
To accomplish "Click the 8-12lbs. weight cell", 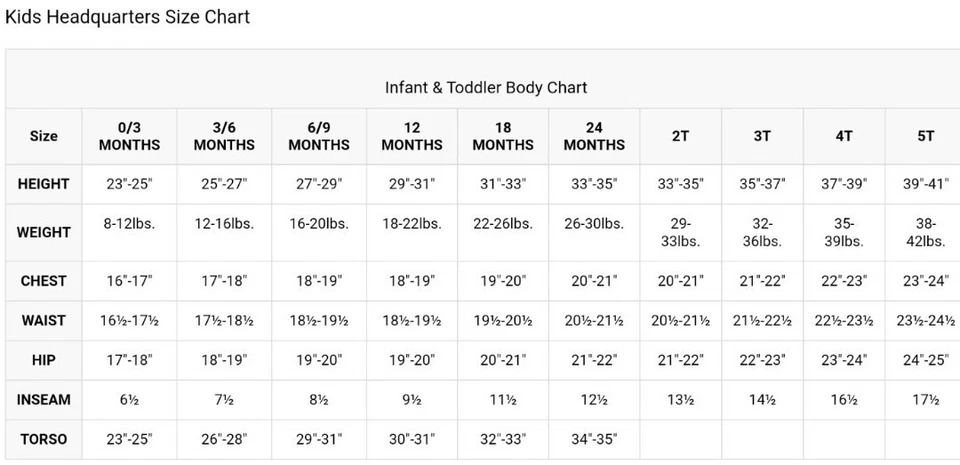I will (129, 224).
